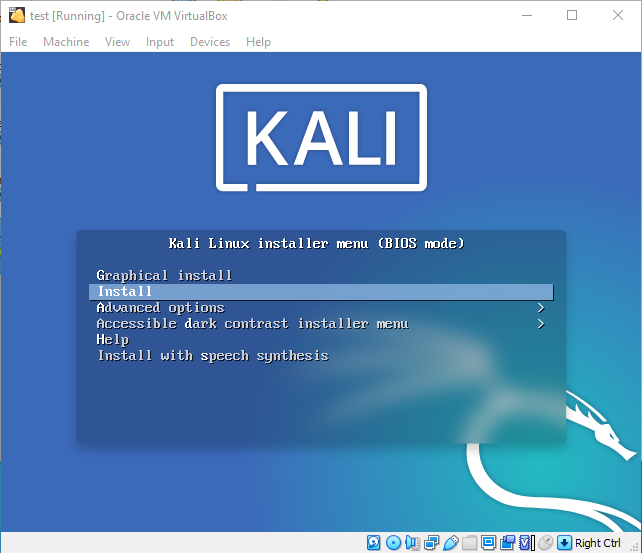Click the mouse integration status icon

545,543
